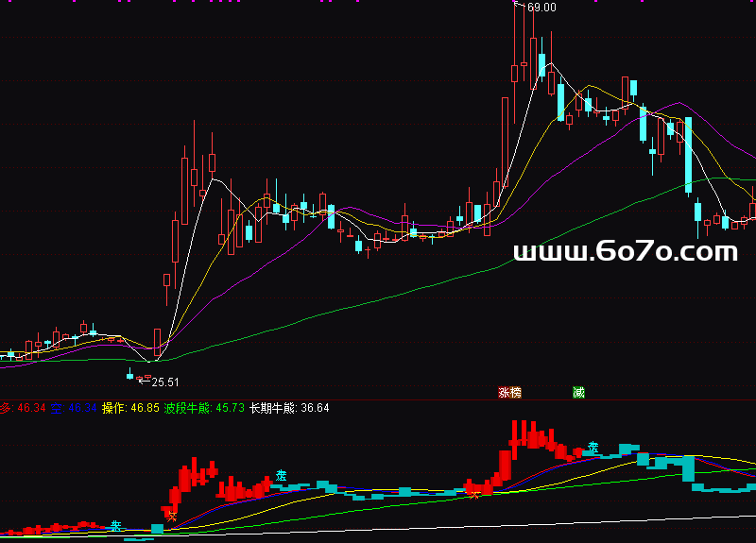The height and width of the screenshot is (543, 756).
Task: Click the middle 卖 marker in indicator panel
Action: 282,476
